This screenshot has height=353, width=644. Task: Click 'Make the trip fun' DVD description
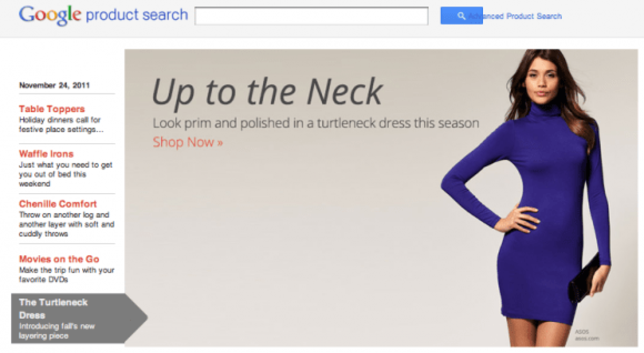tap(67, 275)
